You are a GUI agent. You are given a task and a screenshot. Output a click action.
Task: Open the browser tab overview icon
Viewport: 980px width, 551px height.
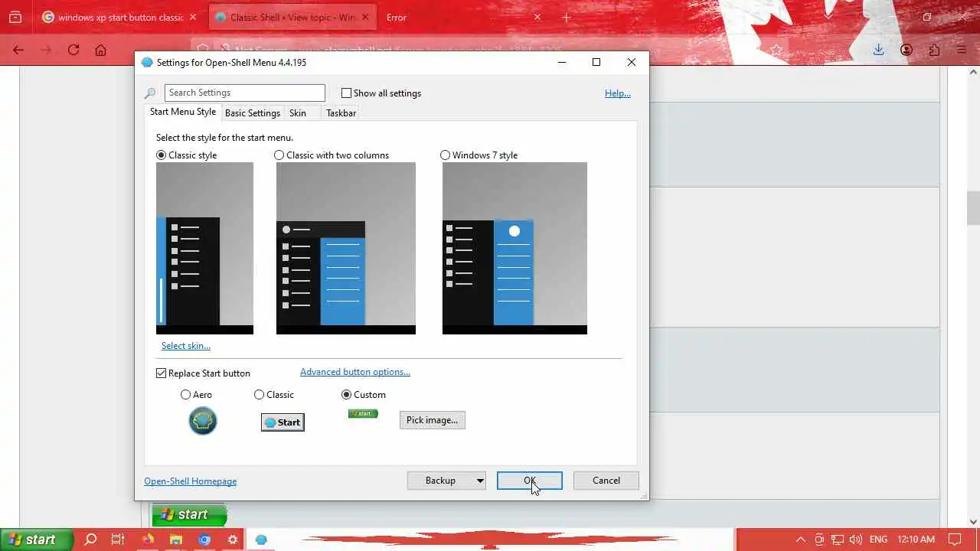[15, 17]
